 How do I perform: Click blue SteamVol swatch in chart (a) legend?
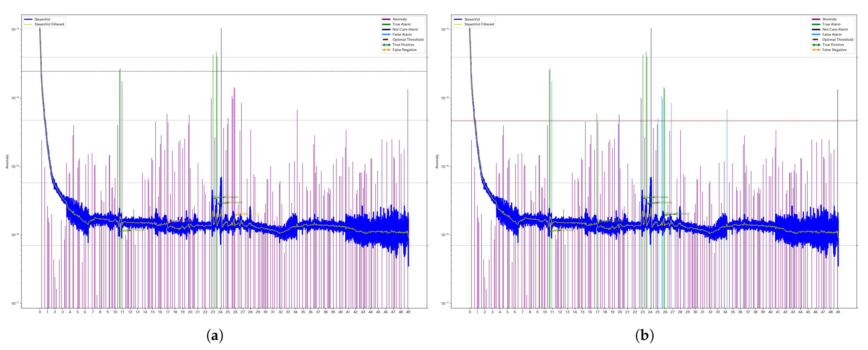(x=28, y=19)
